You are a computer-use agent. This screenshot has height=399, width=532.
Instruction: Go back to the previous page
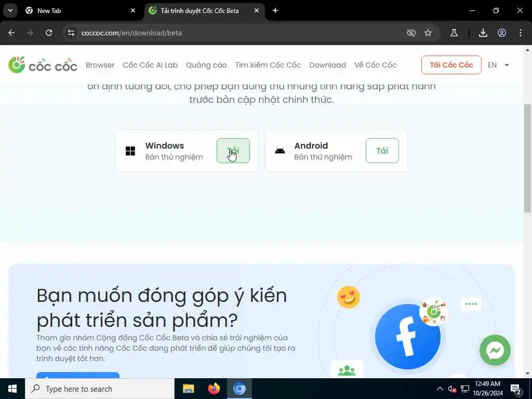(x=11, y=33)
